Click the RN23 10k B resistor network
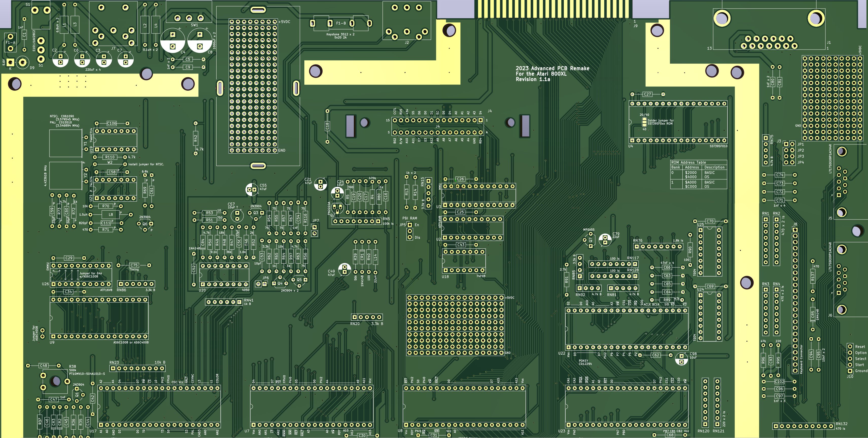The image size is (868, 438). (137, 368)
